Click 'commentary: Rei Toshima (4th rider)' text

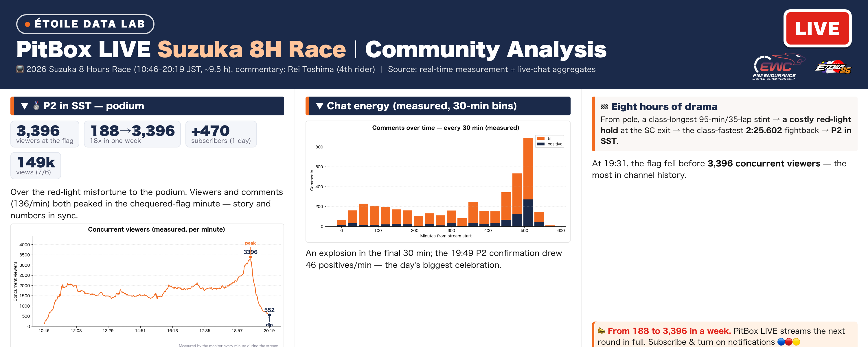(x=305, y=69)
